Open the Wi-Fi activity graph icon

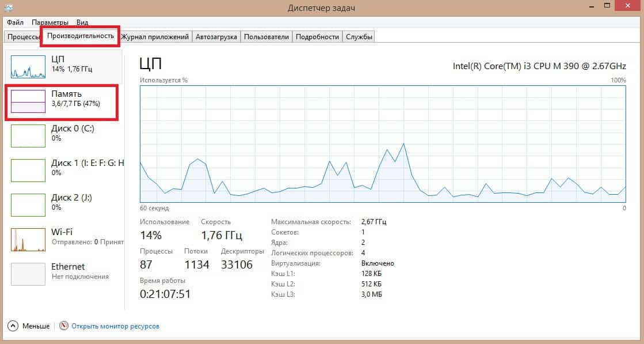point(28,239)
